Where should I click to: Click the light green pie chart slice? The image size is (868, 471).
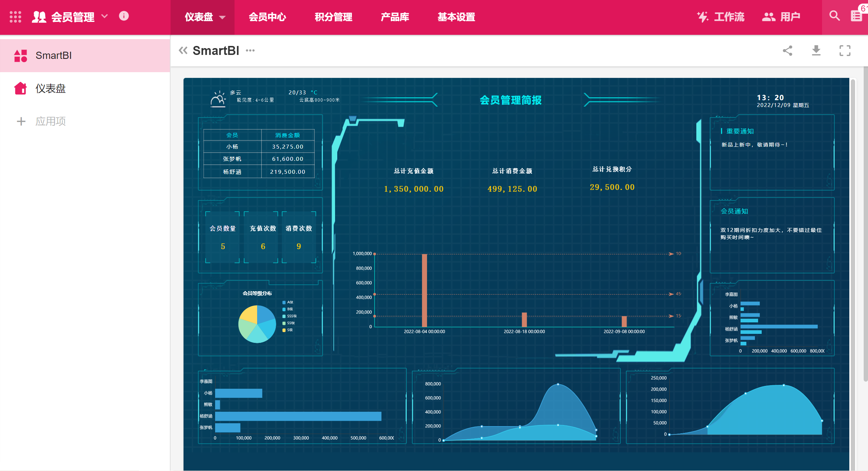point(246,330)
